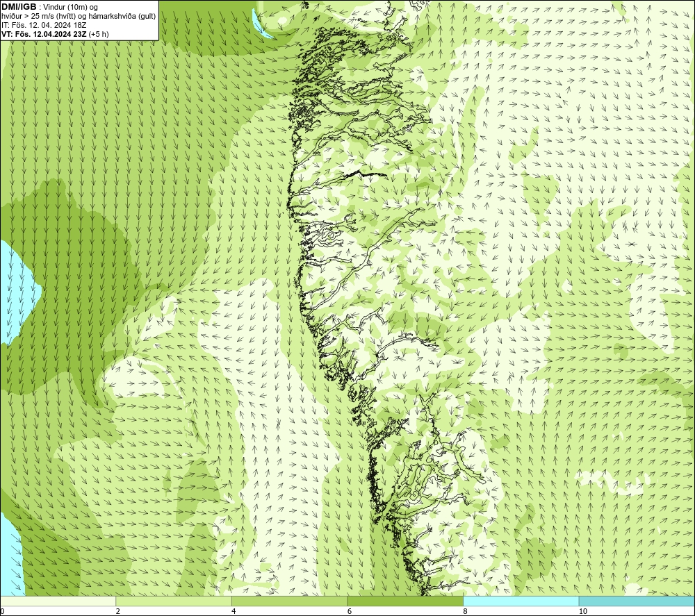Click the '8' scale label
Viewport: 695px width, 616px height.
466,611
